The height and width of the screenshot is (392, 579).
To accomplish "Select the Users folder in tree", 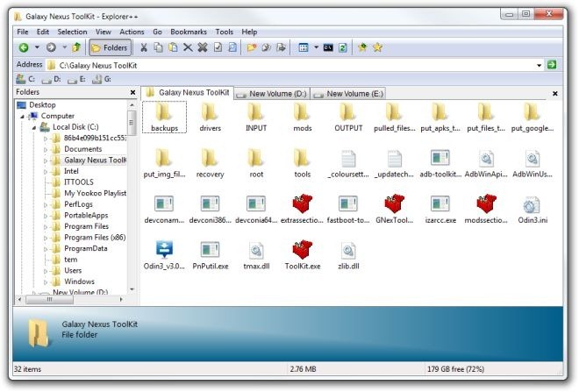I will click(x=73, y=271).
